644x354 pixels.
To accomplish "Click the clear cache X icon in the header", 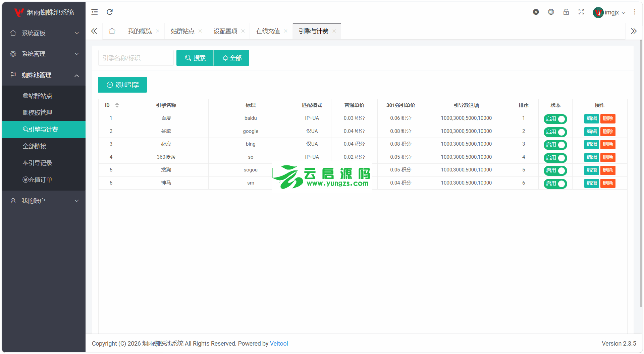I will tap(536, 12).
